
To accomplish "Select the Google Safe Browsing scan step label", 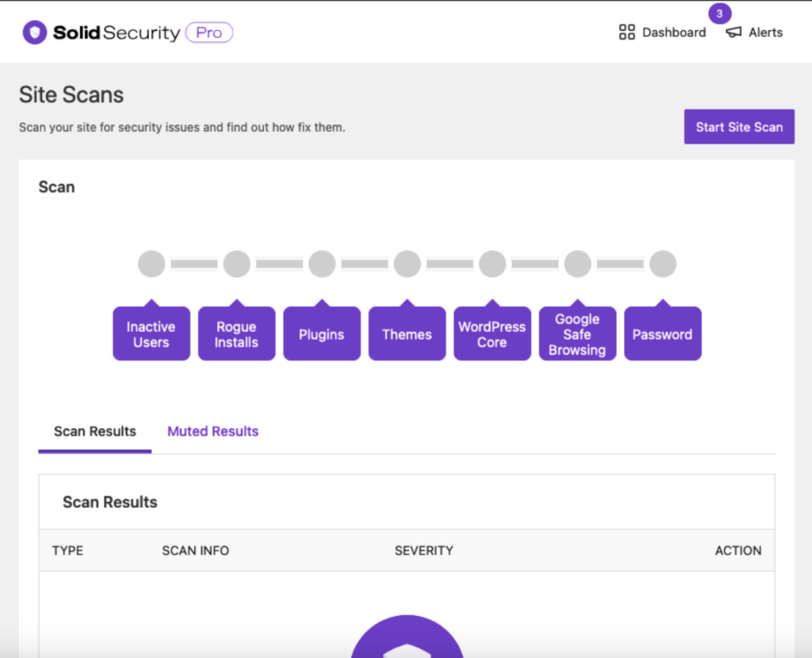I will pyautogui.click(x=577, y=334).
